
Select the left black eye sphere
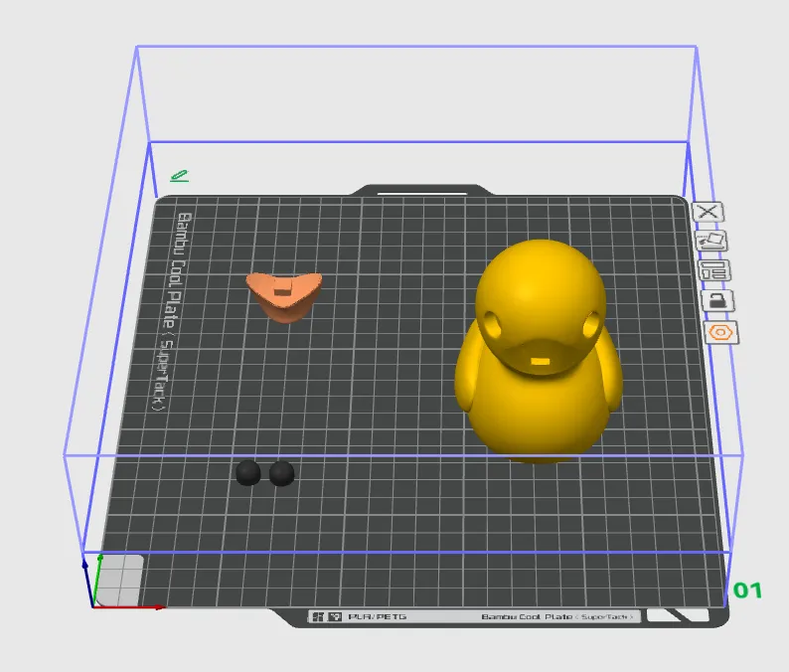(248, 472)
